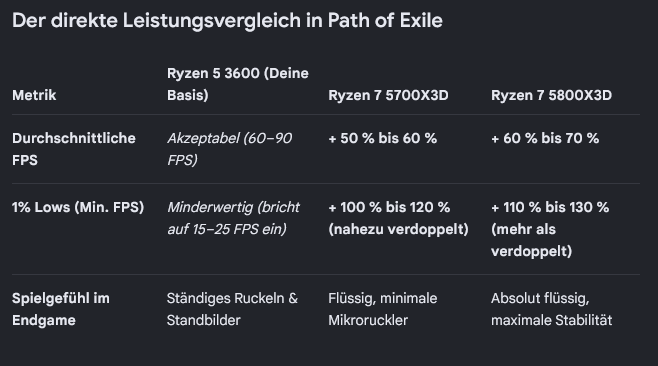Click the '(nahezu verdoppelt)' text
Viewport: 658px width, 366px height.
tap(398, 229)
